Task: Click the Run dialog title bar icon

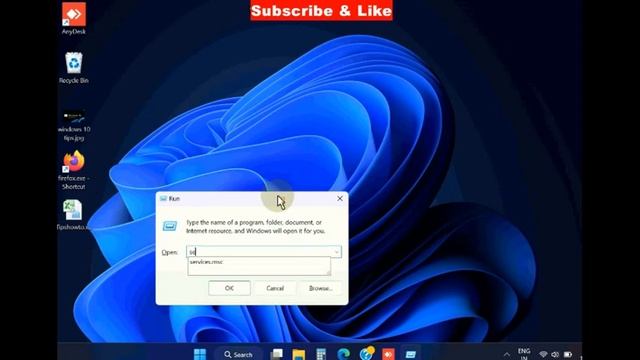Action: pos(163,198)
